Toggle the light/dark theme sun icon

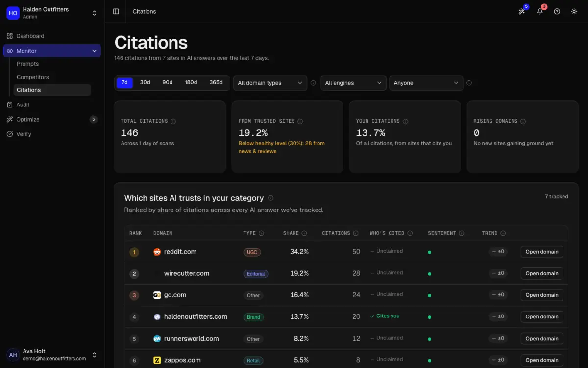pos(574,11)
